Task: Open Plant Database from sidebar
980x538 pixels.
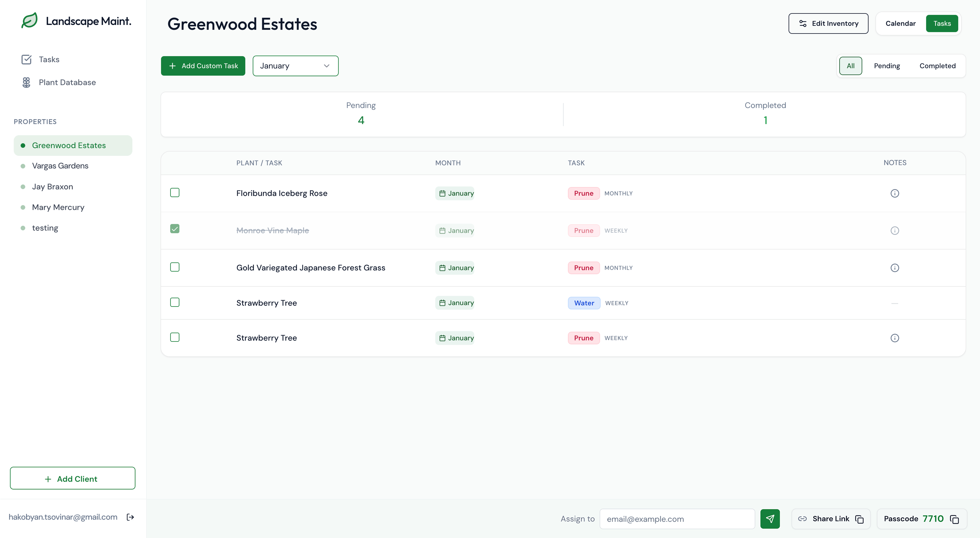Action: click(67, 82)
